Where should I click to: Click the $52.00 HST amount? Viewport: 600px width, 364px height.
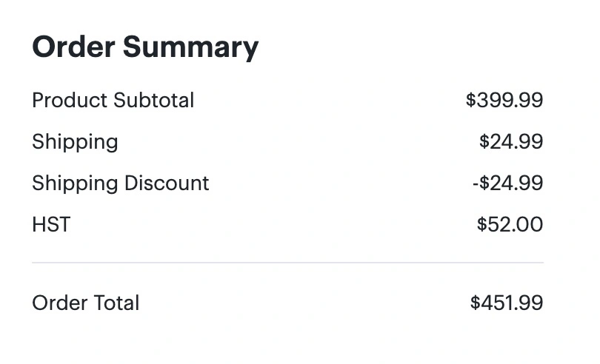click(x=510, y=224)
